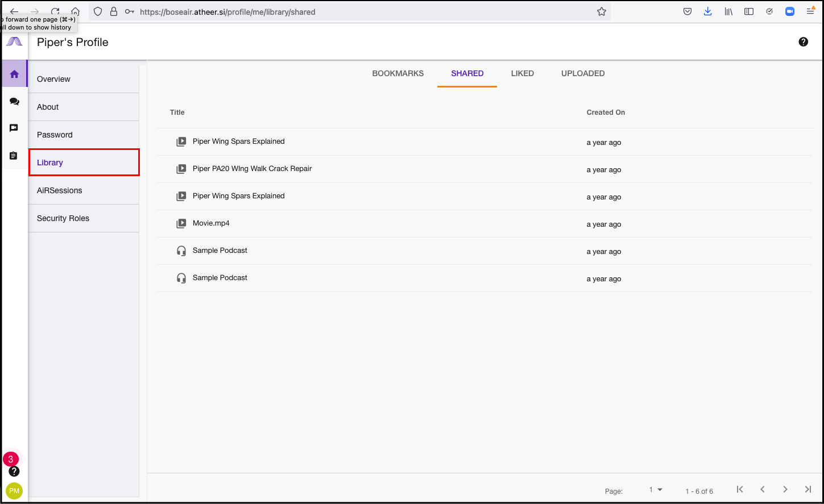Bookmark this page with star icon
Screen dimensions: 824x504
point(602,11)
